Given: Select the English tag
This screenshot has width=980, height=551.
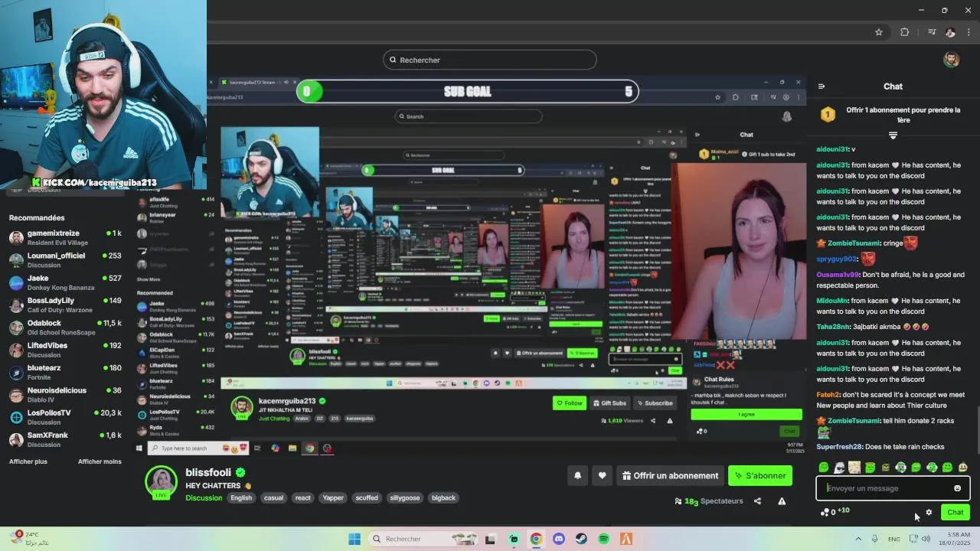Looking at the screenshot, I should 241,497.
